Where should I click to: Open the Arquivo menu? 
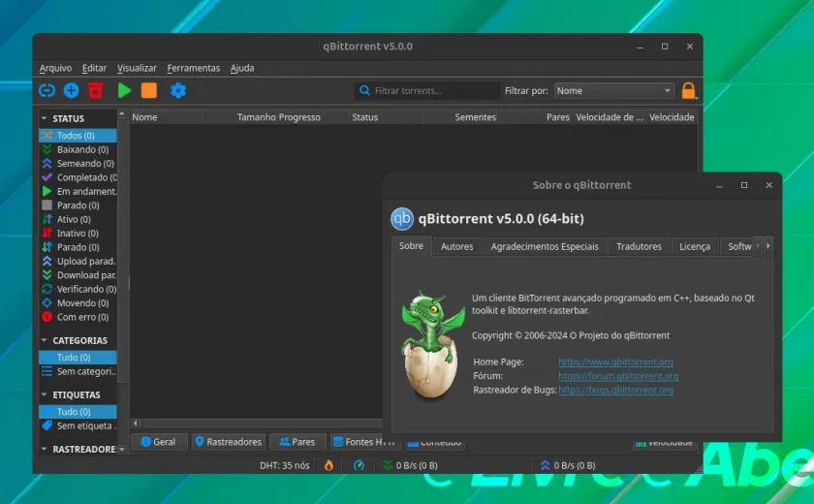[x=55, y=68]
